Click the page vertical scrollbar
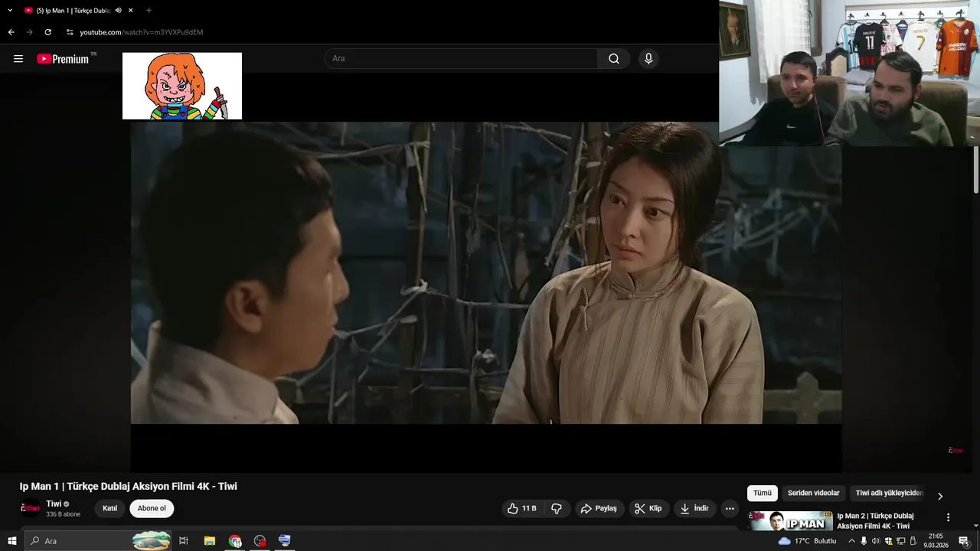Image resolution: width=980 pixels, height=551 pixels. click(x=975, y=168)
